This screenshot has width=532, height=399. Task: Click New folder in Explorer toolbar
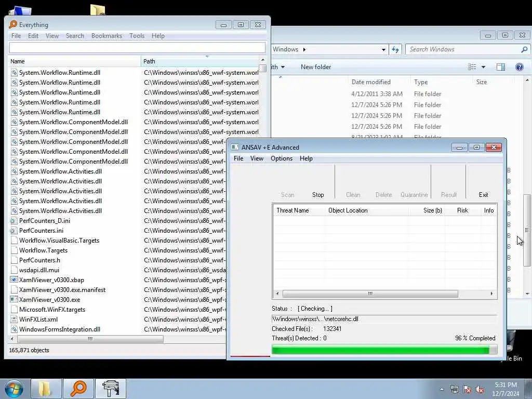pyautogui.click(x=316, y=67)
